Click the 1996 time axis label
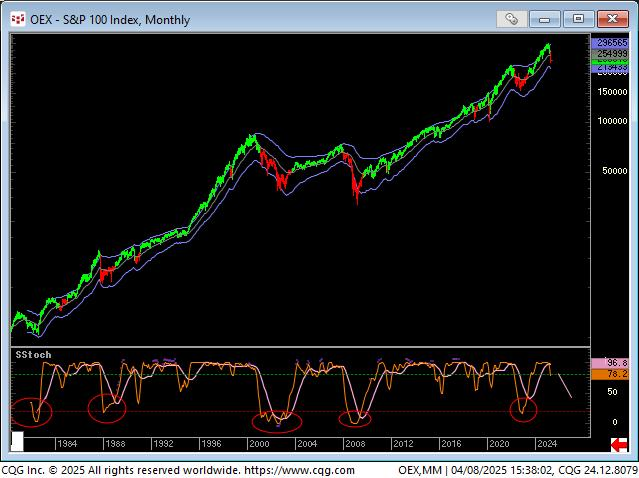This screenshot has height=478, width=639. pos(212,444)
